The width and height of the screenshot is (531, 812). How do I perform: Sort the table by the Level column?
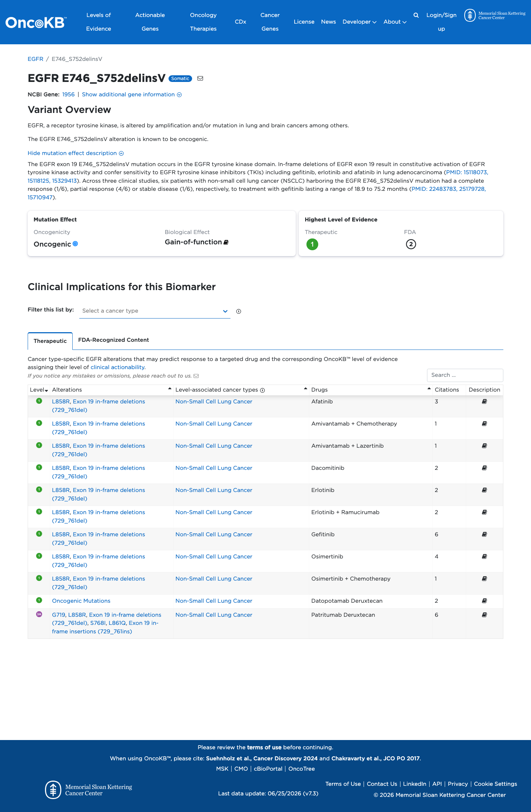(39, 390)
